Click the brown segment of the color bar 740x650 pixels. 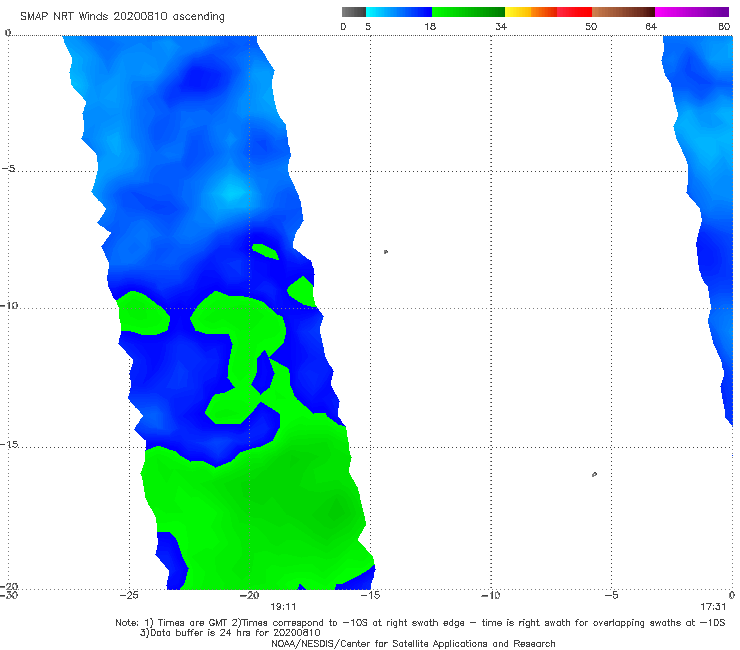pos(623,12)
